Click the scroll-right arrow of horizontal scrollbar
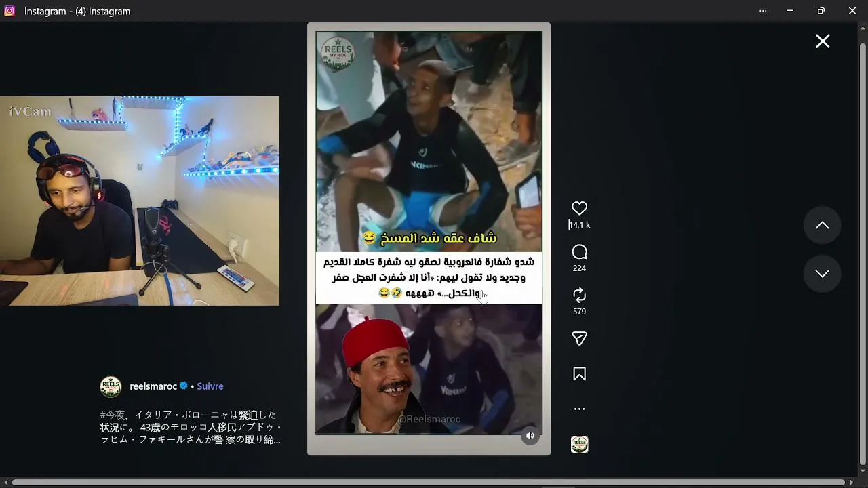 (x=852, y=483)
